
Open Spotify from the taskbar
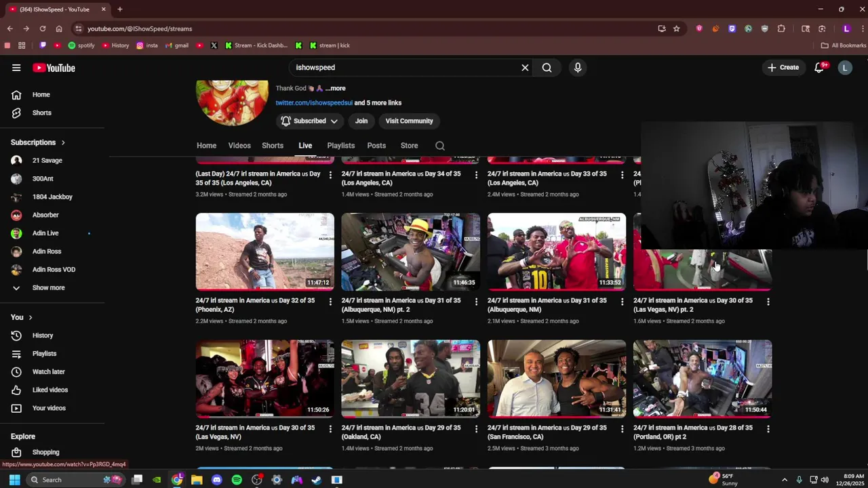(x=237, y=480)
